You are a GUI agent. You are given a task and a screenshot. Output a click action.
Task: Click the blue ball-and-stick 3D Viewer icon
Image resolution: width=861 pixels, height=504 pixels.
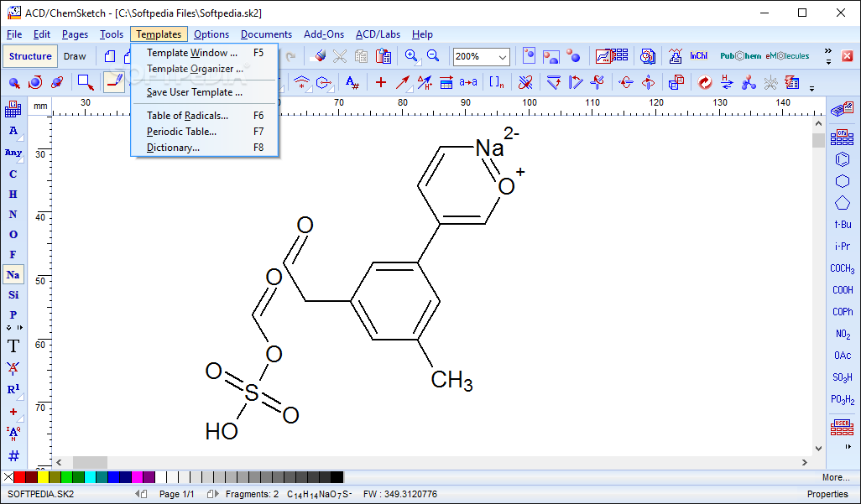pyautogui.click(x=749, y=82)
